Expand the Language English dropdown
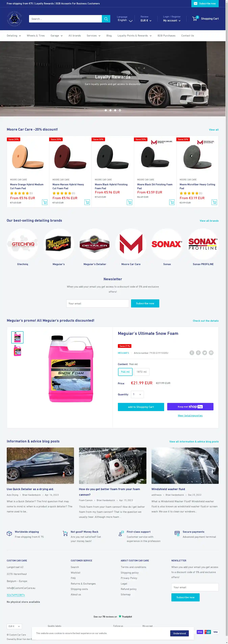Image resolution: width=228 pixels, height=644 pixels. pos(125,20)
